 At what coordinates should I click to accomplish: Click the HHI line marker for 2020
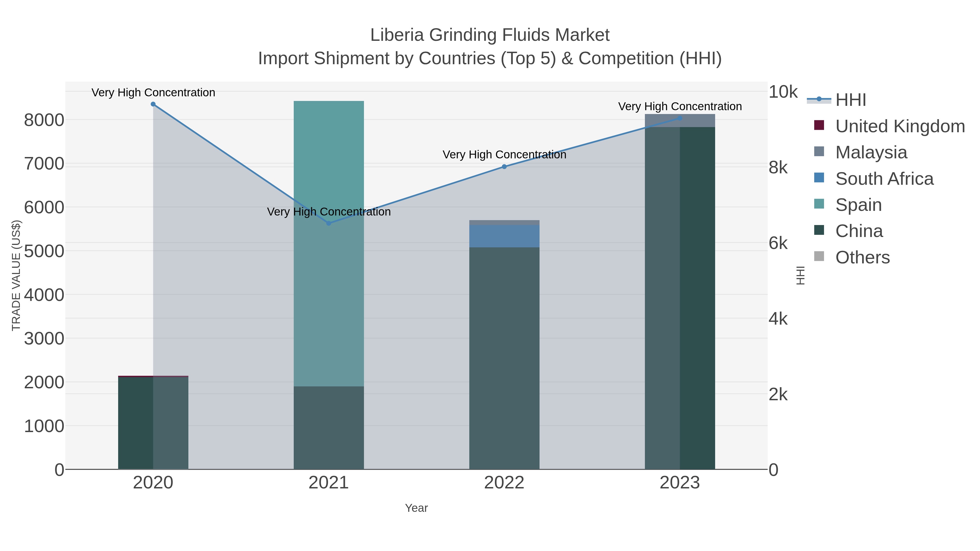153,104
